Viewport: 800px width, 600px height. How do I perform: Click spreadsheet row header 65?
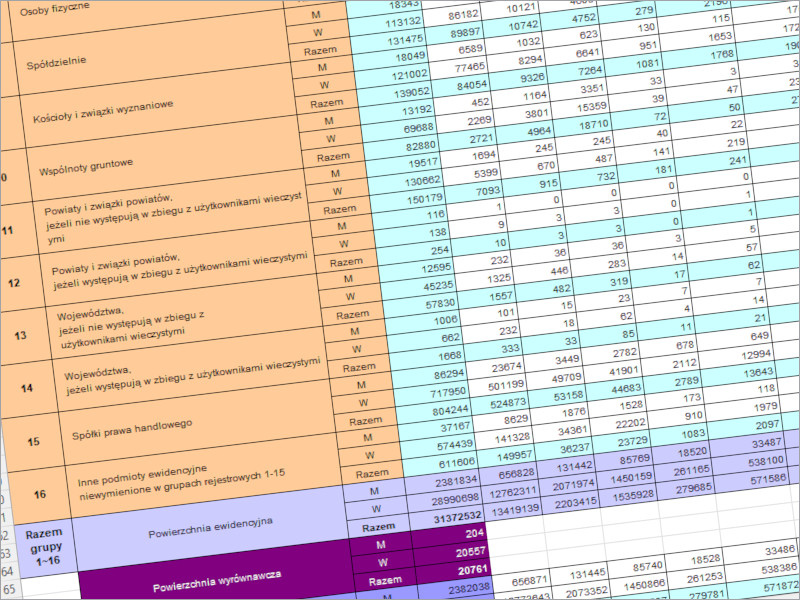pos(9,589)
